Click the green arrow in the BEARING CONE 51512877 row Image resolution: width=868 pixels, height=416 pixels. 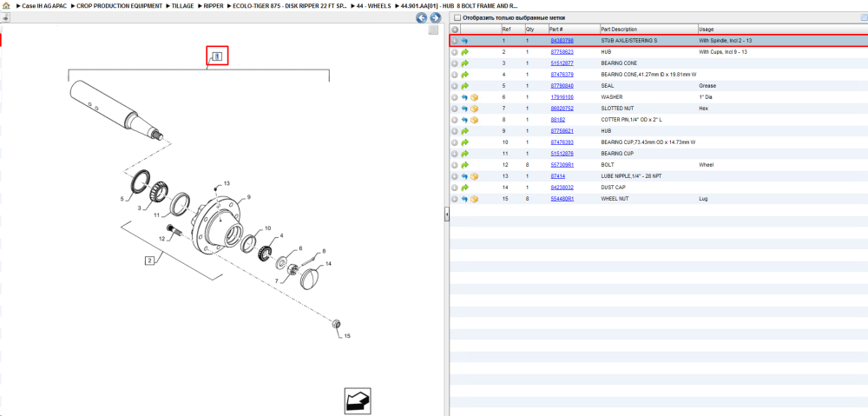[x=464, y=63]
